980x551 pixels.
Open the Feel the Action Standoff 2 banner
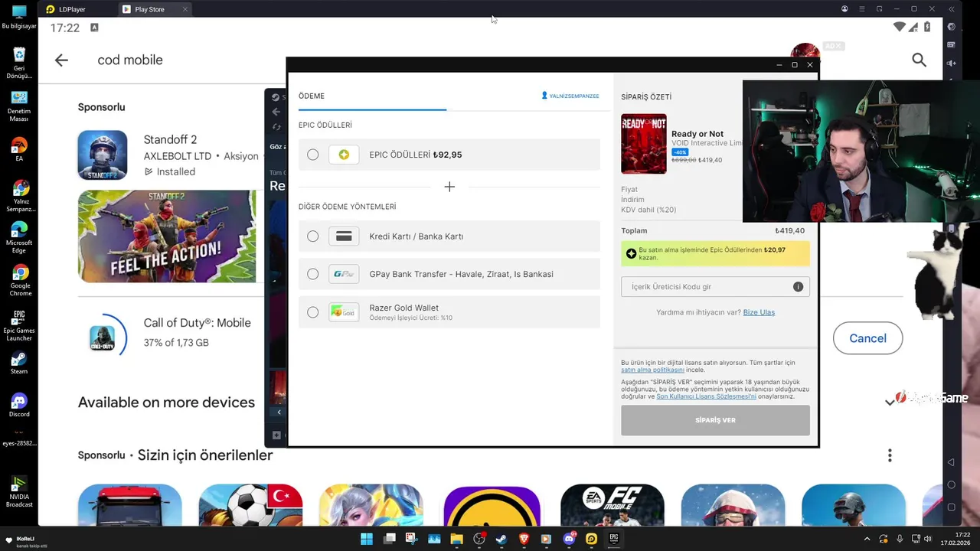pos(167,236)
